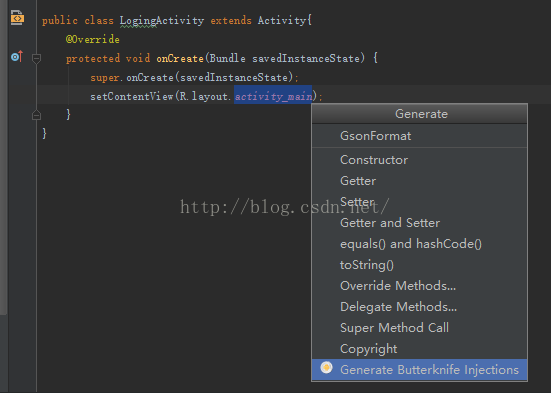Click the @Override annotation

click(x=93, y=39)
